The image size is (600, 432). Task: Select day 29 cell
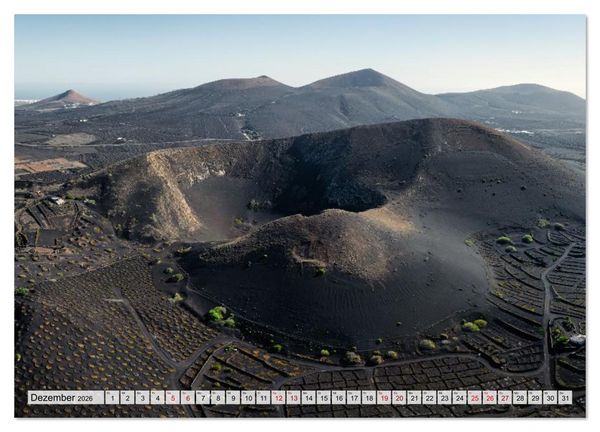coord(535,398)
